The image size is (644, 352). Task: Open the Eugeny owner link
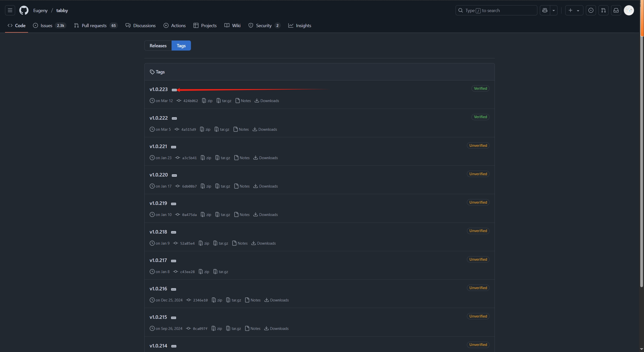coord(40,10)
